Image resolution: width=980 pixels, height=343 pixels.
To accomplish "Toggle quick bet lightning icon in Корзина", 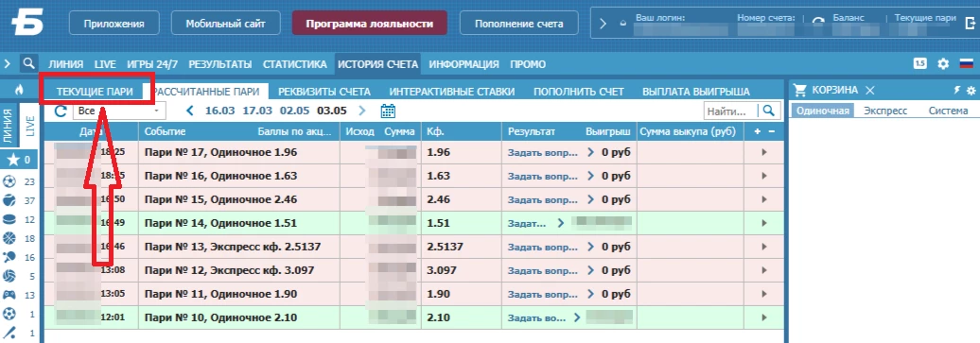I will (957, 91).
